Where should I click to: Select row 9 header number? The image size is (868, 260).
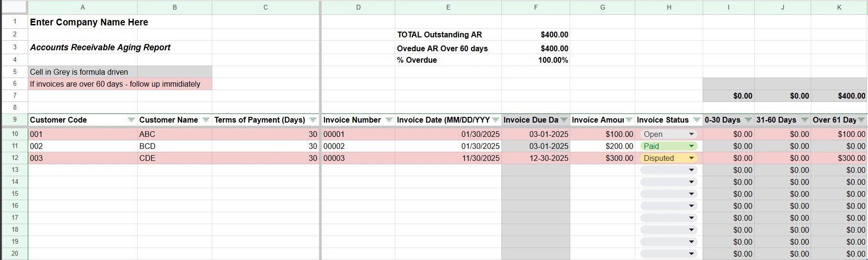[x=15, y=120]
